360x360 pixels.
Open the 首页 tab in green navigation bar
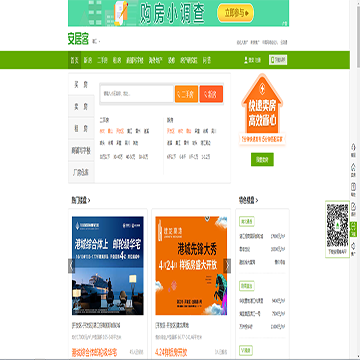[x=74, y=60]
